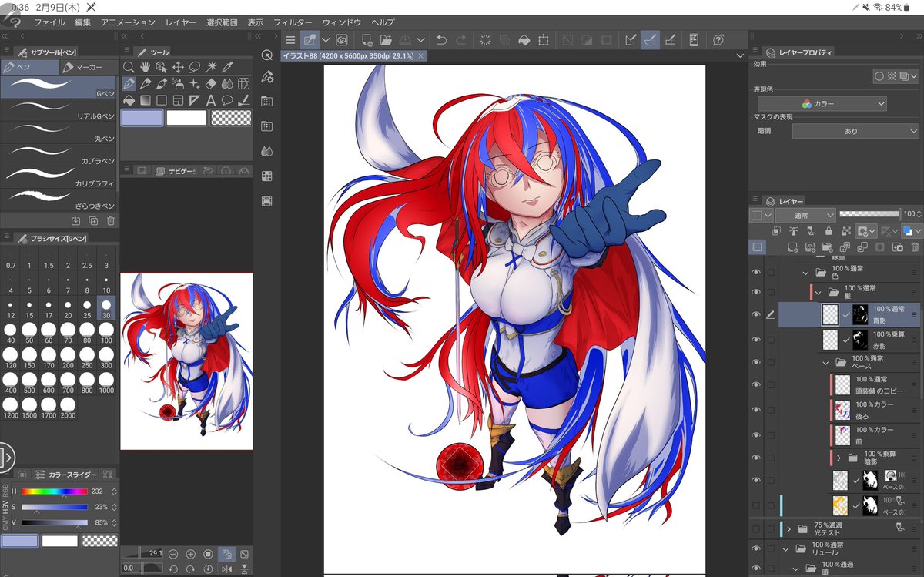Select the Auto select magic wand tool
Screen dimensions: 924x577
point(211,68)
